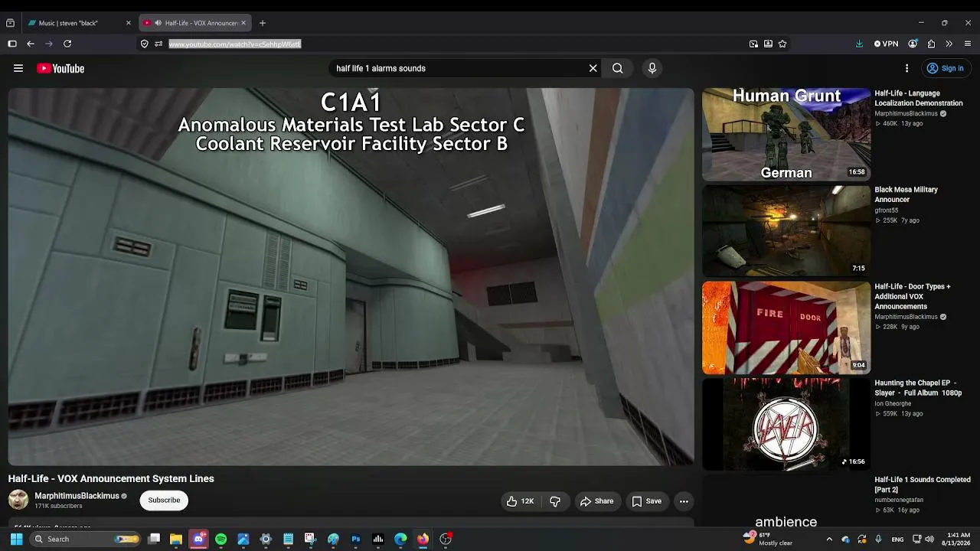Click the video player showing C1A1
The width and height of the screenshot is (980, 551).
coord(351,276)
